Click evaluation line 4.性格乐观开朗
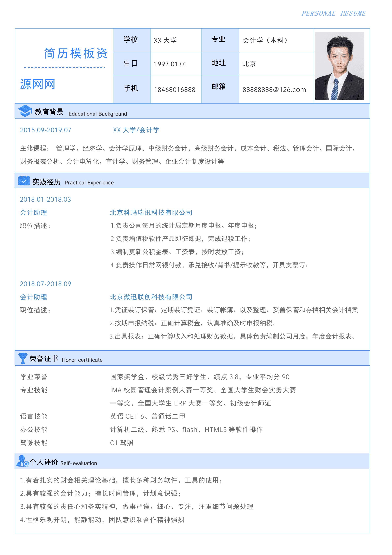 pyautogui.click(x=102, y=520)
